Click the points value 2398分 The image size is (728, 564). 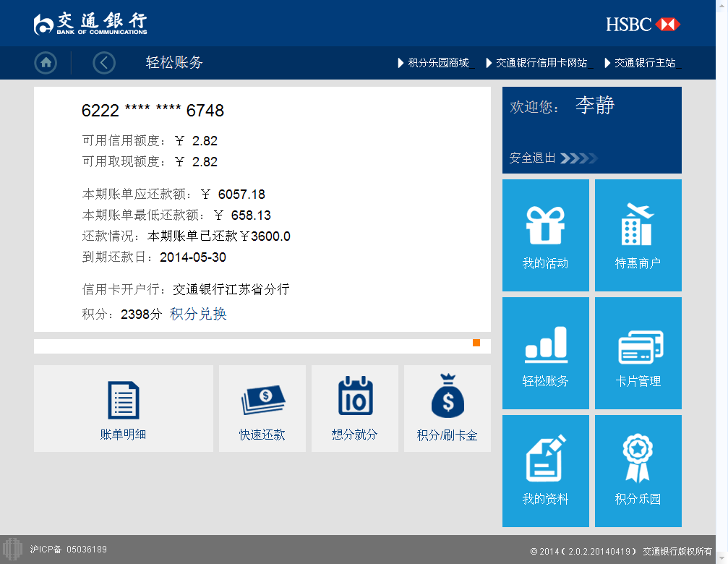point(141,315)
